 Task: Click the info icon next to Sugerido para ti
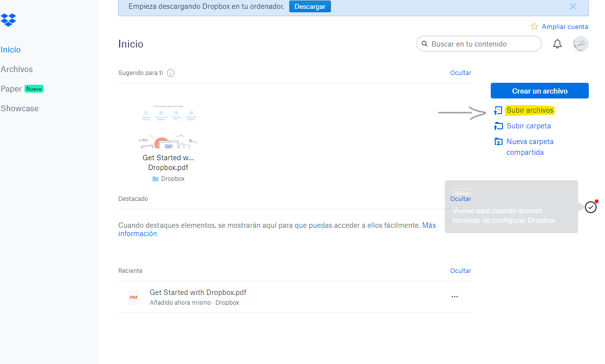(171, 73)
